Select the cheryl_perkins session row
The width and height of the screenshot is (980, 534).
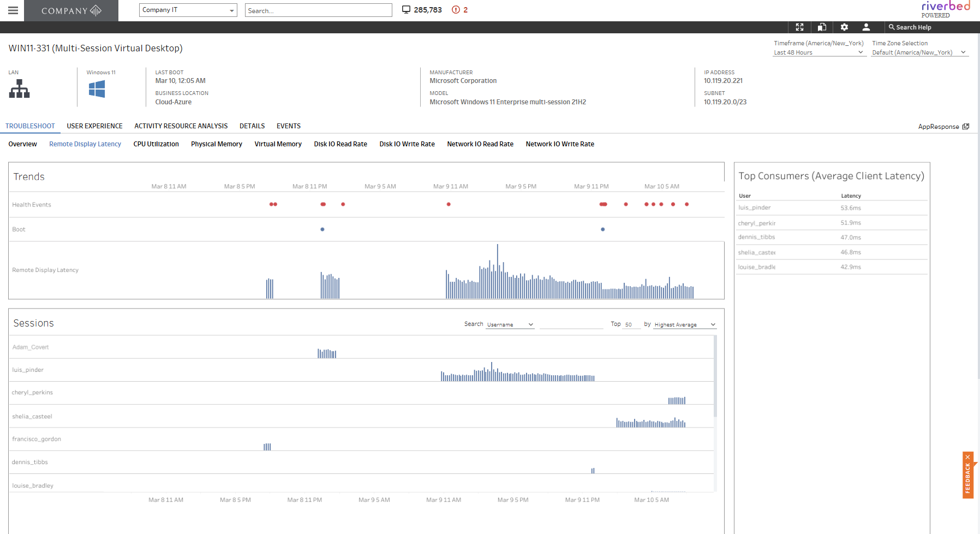pos(361,393)
